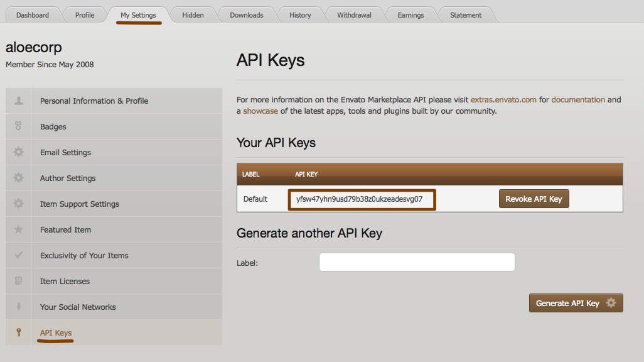The height and width of the screenshot is (362, 644).
Task: Click the Revoke API Key button
Action: pos(534,199)
